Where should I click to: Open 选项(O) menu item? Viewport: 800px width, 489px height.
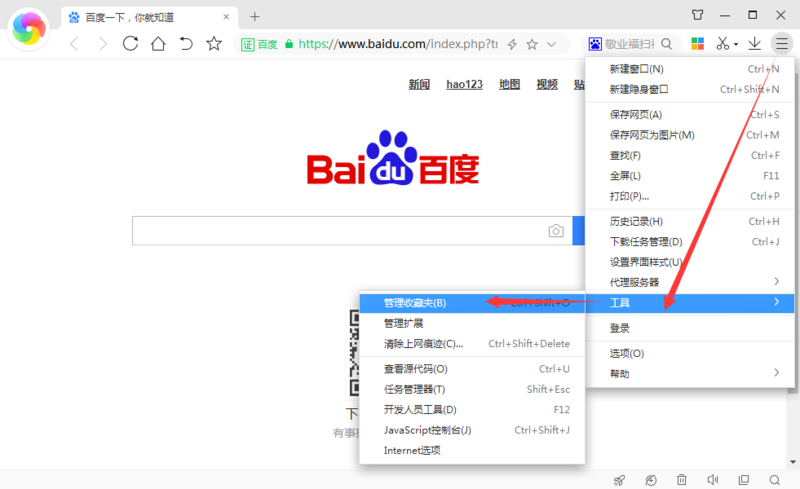point(690,353)
